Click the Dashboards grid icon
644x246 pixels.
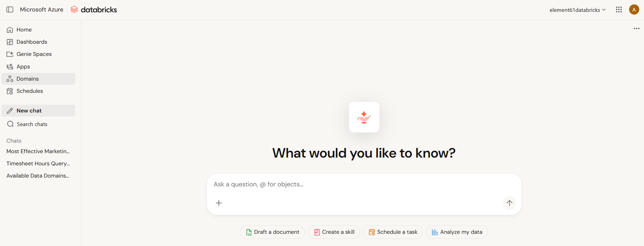10,42
